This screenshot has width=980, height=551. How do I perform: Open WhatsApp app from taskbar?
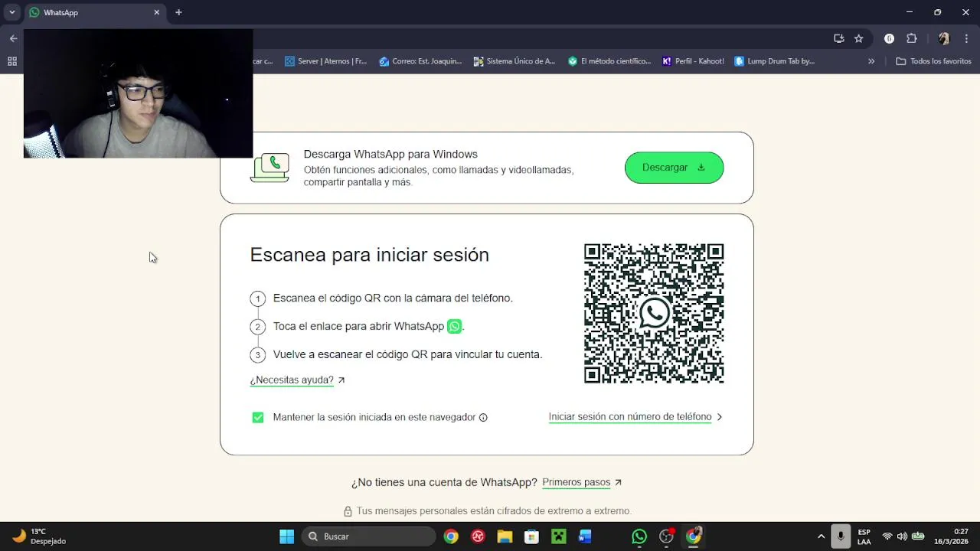pos(639,536)
